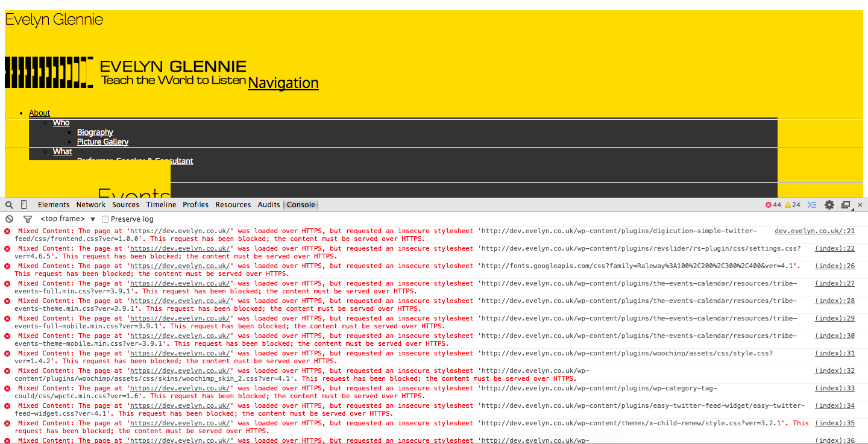The image size is (868, 444).
Task: Click page URL in the digicution-simple-twitter error
Action: point(180,231)
